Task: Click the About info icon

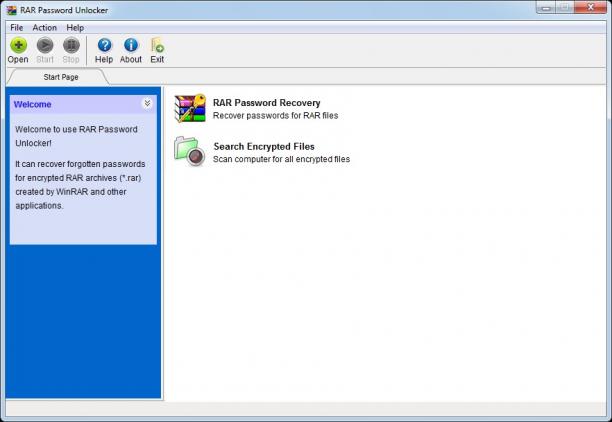Action: pos(131,45)
